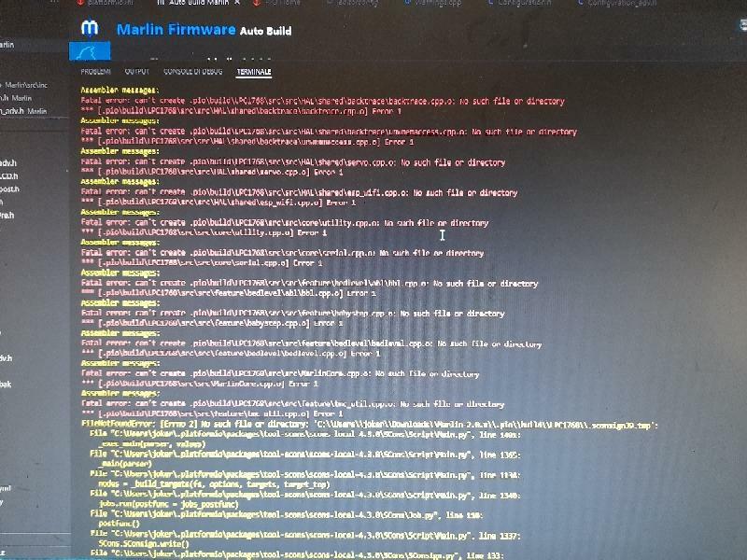
Task: Open the OUTPUT panel tab
Action: (136, 72)
